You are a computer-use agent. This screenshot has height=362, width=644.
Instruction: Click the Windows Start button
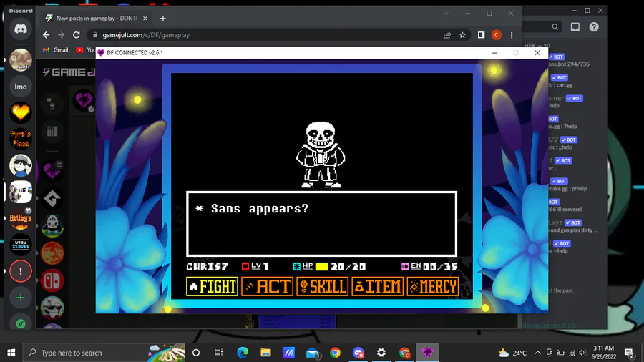(11, 353)
